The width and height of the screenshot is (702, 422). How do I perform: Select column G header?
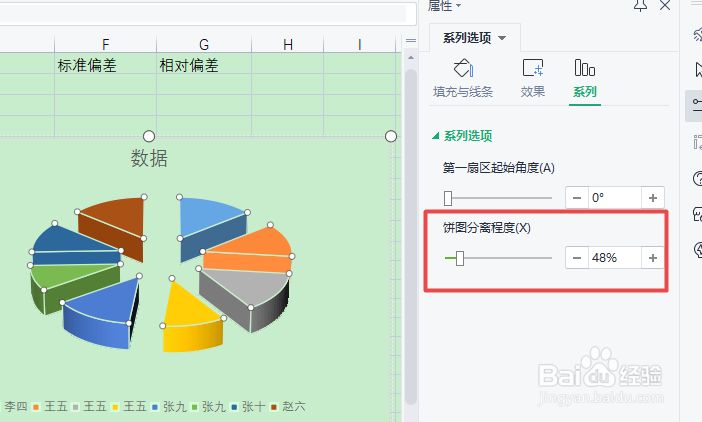tap(204, 44)
